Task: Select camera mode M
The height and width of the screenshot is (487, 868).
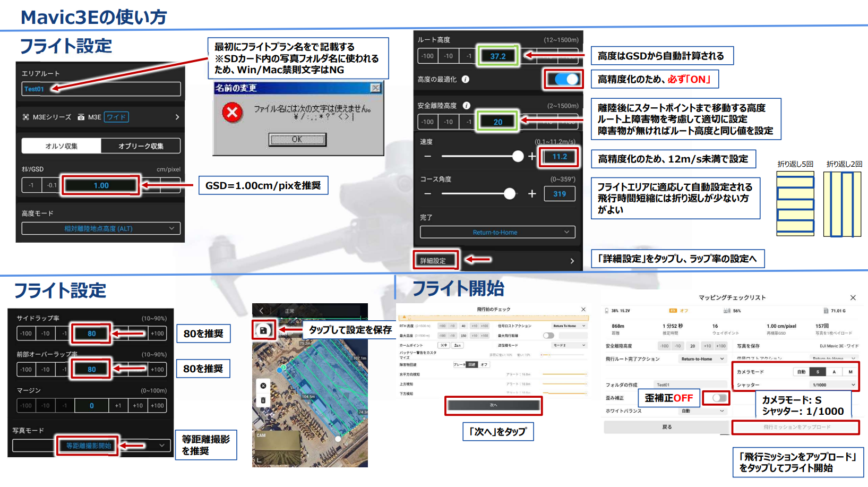Action: 850,372
